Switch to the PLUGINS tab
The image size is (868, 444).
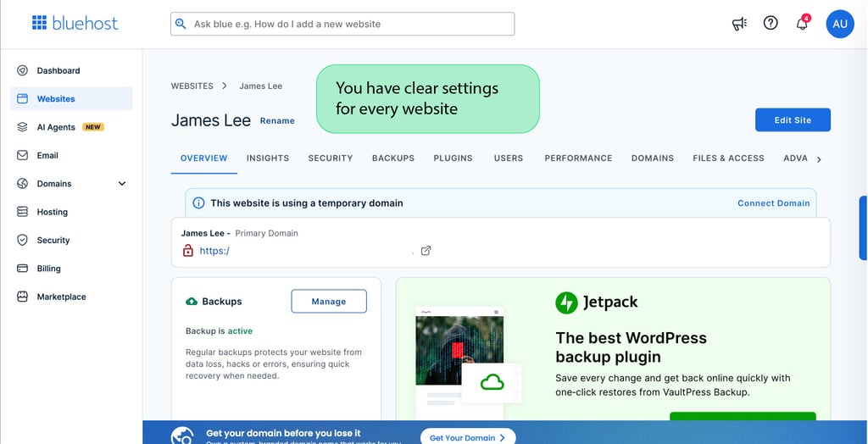click(x=453, y=158)
